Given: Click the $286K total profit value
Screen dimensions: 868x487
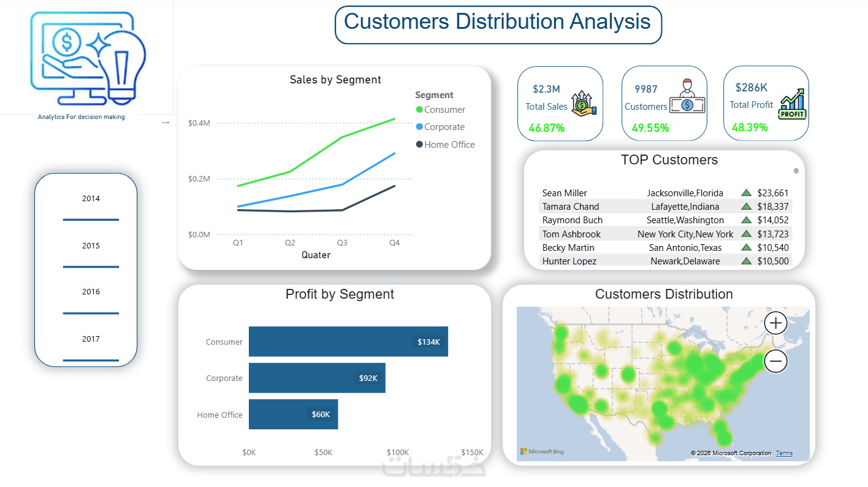Looking at the screenshot, I should pyautogui.click(x=751, y=88).
